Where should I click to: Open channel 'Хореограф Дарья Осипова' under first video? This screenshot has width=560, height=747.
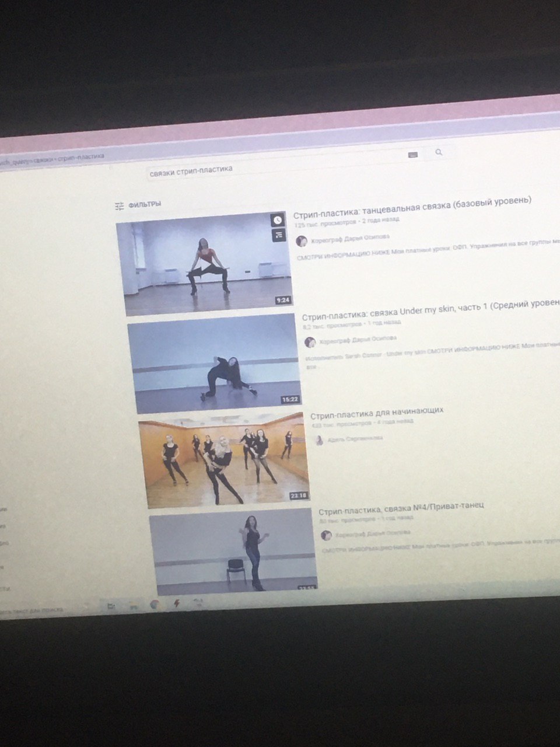[350, 239]
